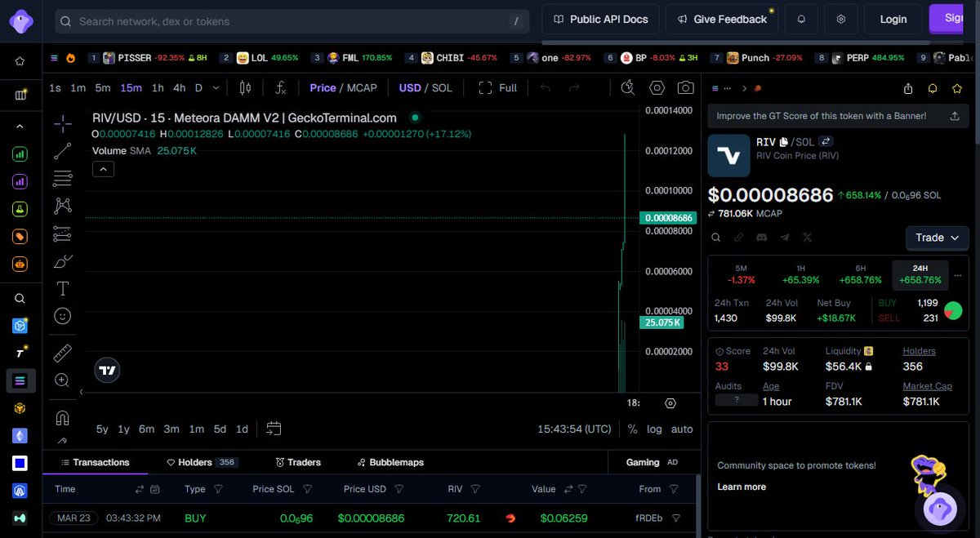Open the Bubblemaps tab
The width and height of the screenshot is (980, 538).
point(390,462)
